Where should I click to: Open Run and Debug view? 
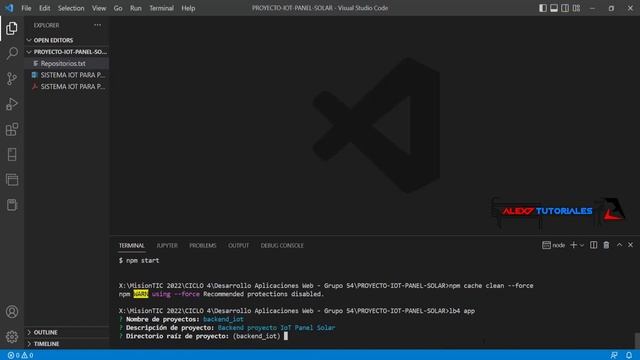pyautogui.click(x=12, y=104)
